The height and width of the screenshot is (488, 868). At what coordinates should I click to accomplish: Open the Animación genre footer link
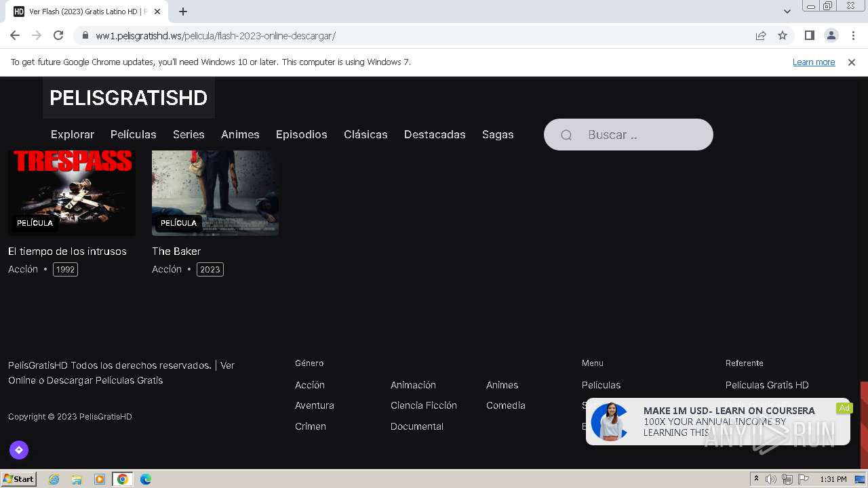coord(413,385)
